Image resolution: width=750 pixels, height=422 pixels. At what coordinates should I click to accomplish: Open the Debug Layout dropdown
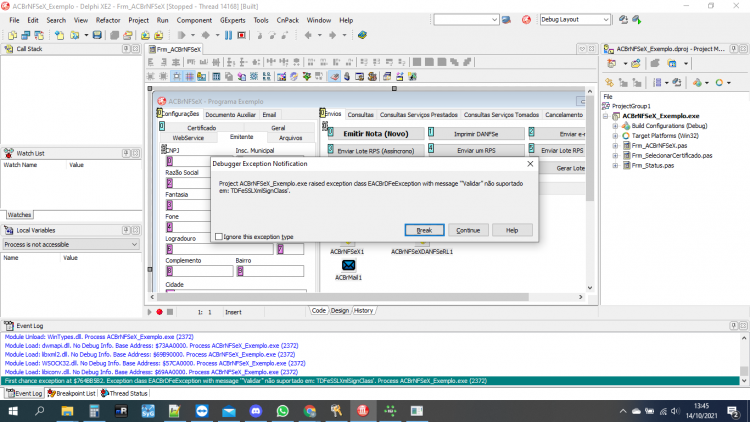pos(606,20)
